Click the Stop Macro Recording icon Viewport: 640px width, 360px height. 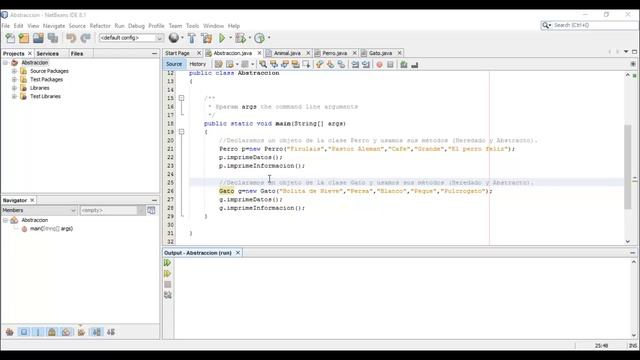pyautogui.click(x=390, y=64)
